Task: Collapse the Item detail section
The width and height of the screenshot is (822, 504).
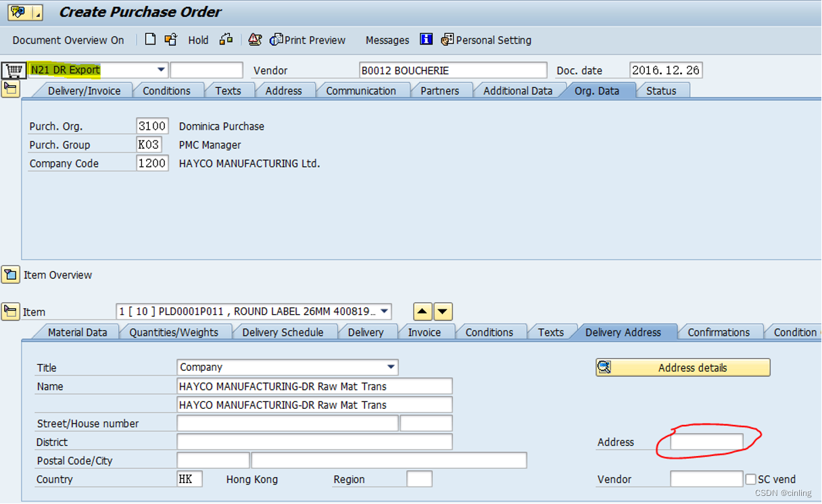Action: coord(11,311)
